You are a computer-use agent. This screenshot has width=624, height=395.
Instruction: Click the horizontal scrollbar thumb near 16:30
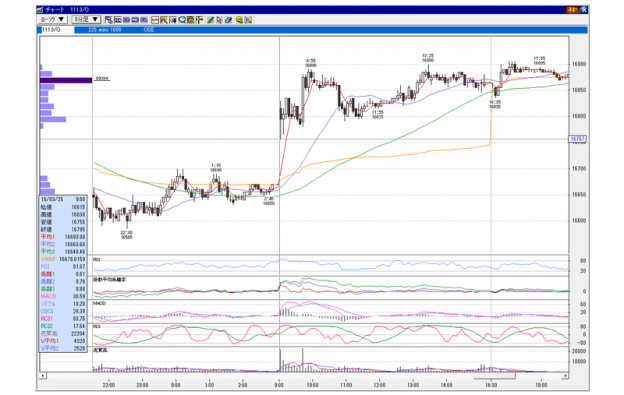494,375
